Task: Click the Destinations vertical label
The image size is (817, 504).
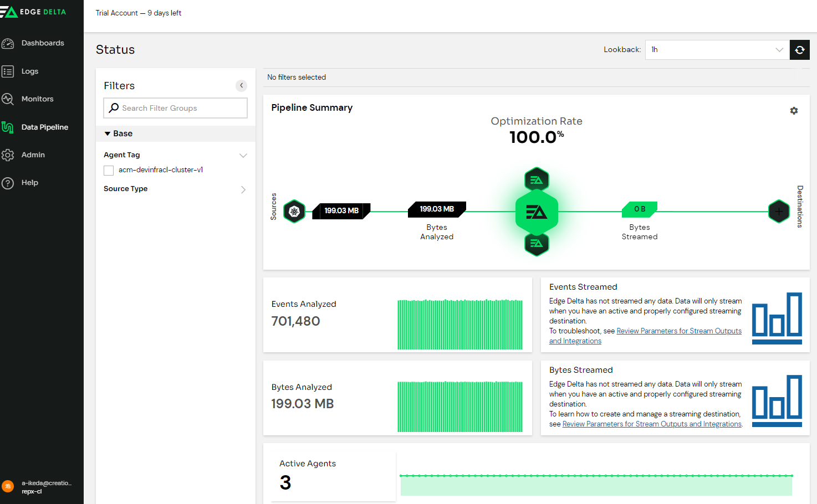Action: pyautogui.click(x=800, y=207)
